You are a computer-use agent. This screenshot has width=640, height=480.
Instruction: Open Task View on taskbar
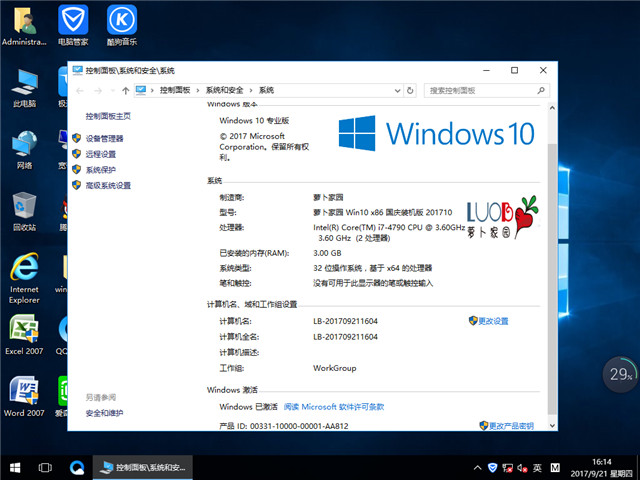point(45,468)
